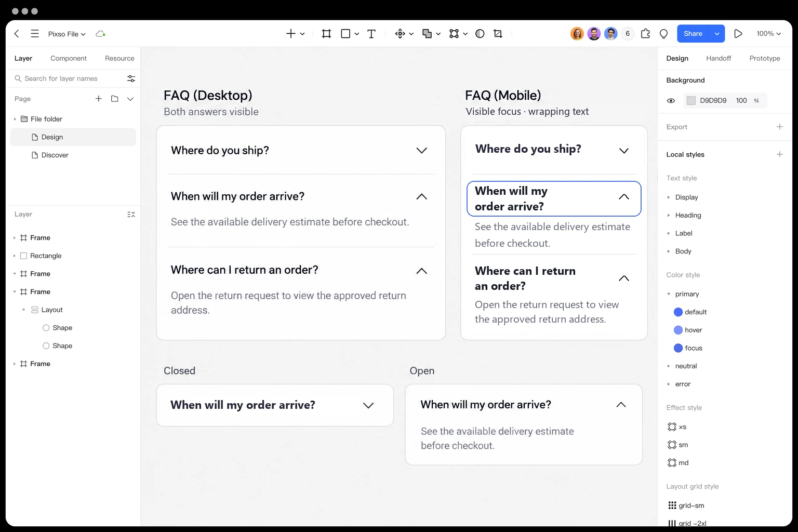Expand the neutral color style group
This screenshot has height=532, width=798.
pos(669,366)
